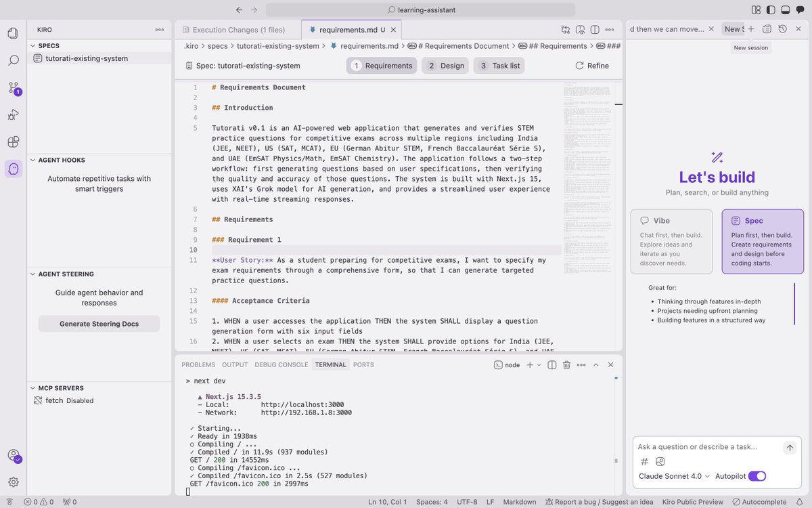
Task: Add context with the hash icon
Action: [644, 461]
